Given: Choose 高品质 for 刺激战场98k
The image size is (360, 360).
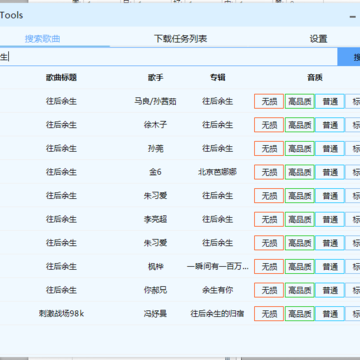Looking at the screenshot, I should (x=300, y=314).
